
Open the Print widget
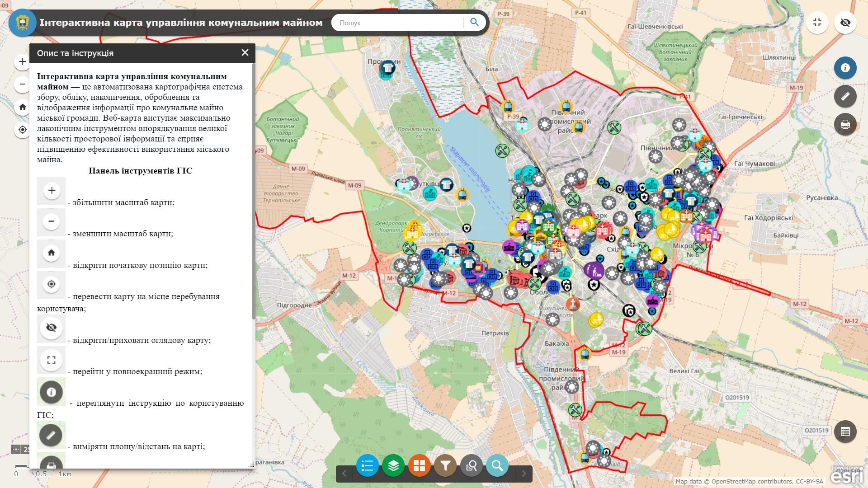pyautogui.click(x=845, y=125)
